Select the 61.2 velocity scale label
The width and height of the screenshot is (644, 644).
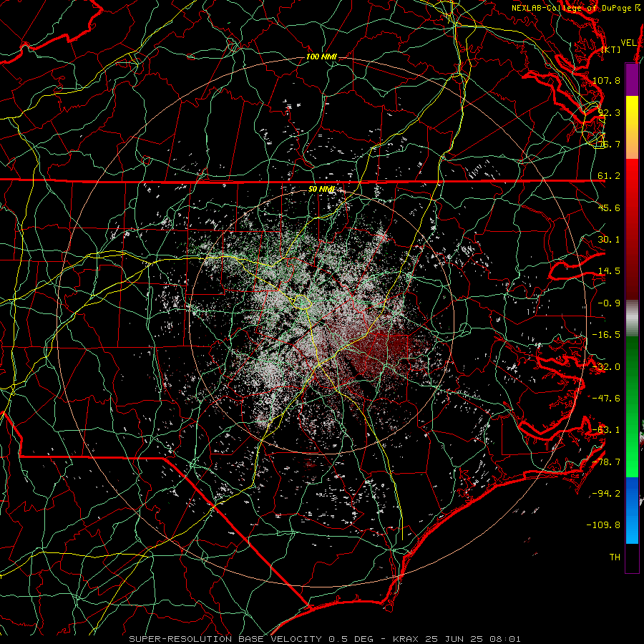[x=609, y=176]
